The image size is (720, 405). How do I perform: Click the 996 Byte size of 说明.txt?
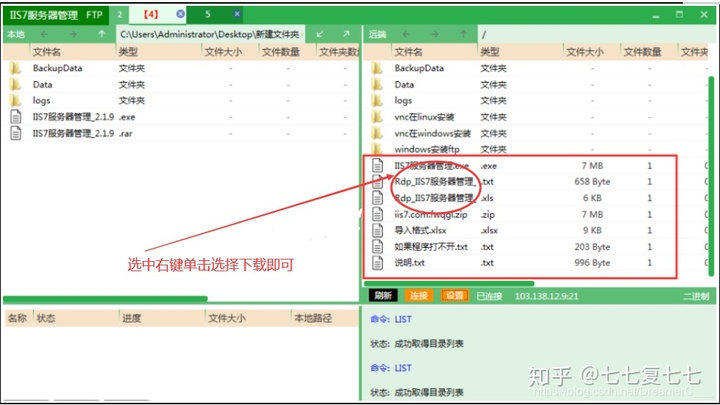[592, 263]
